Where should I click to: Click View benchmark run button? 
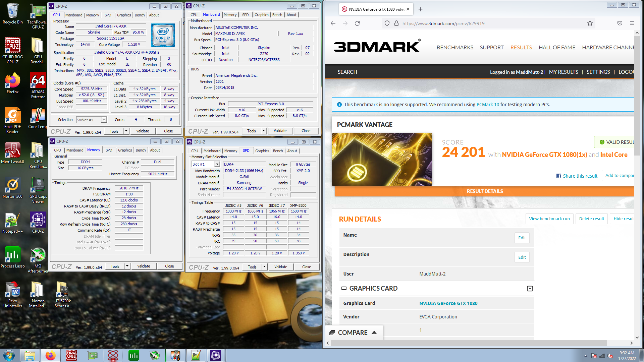coord(549,219)
